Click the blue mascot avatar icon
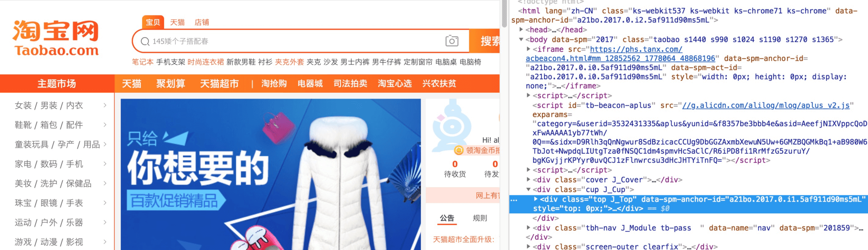 452,124
